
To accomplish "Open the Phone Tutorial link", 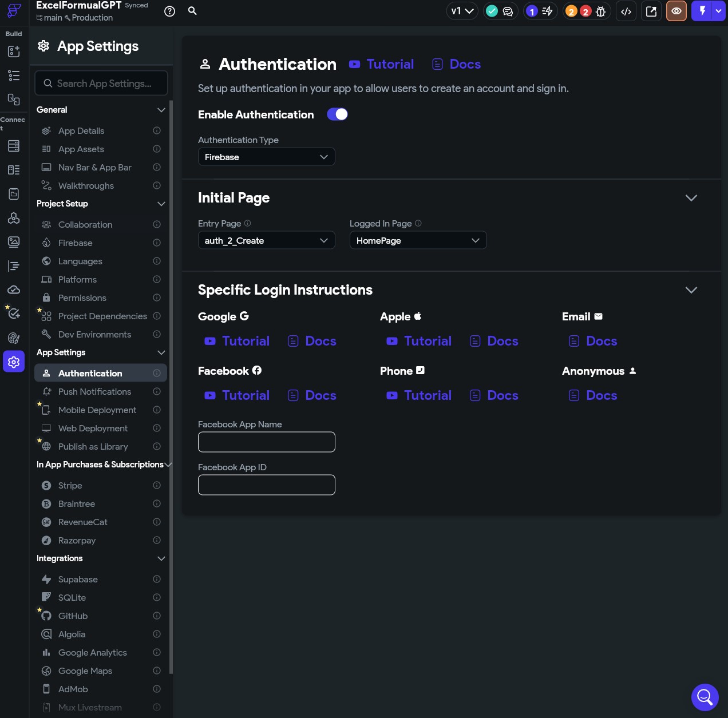I will click(x=419, y=395).
